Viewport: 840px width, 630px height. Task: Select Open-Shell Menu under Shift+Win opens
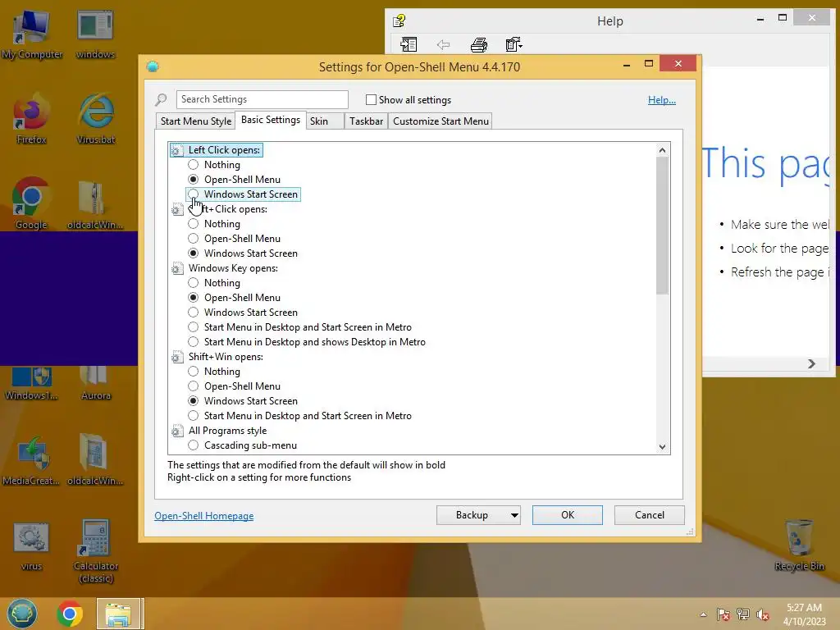point(194,386)
